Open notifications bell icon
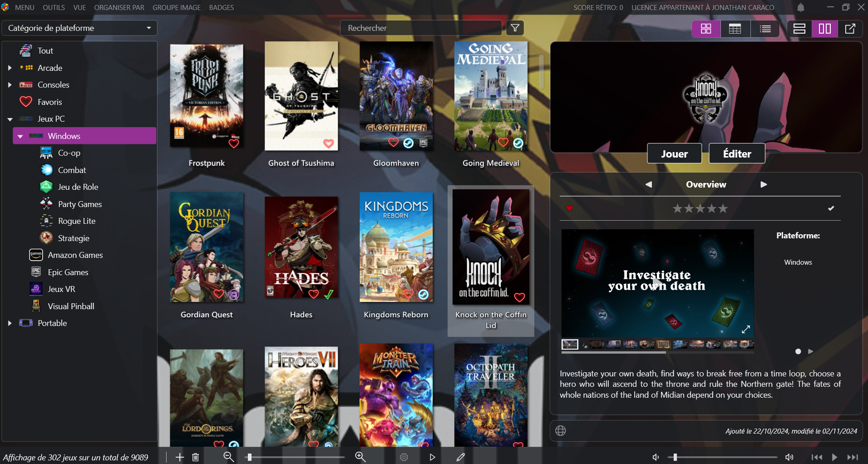The image size is (868, 464). (x=801, y=7)
